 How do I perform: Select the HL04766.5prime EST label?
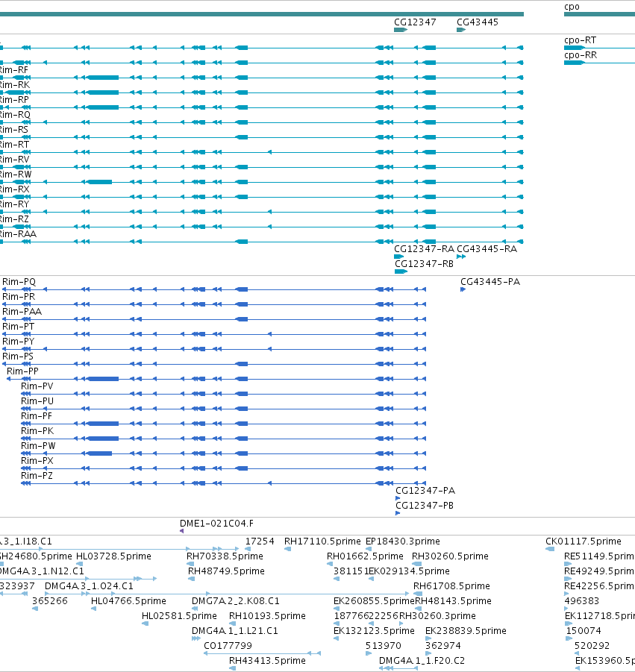pos(128,601)
